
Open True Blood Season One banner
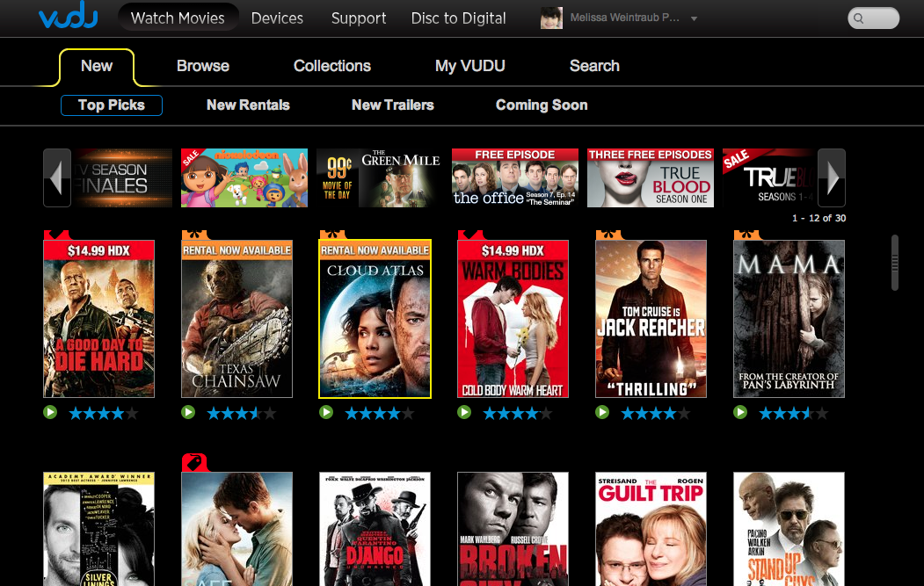point(651,177)
